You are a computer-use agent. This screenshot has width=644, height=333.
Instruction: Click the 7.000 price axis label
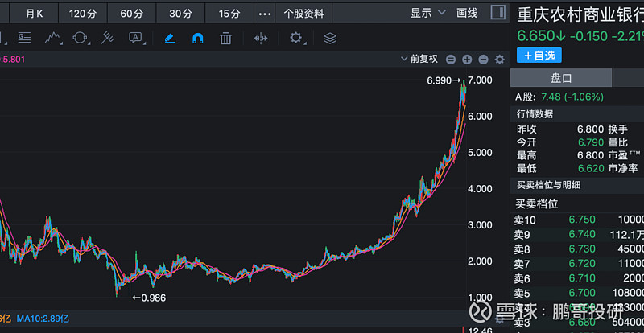pos(480,80)
